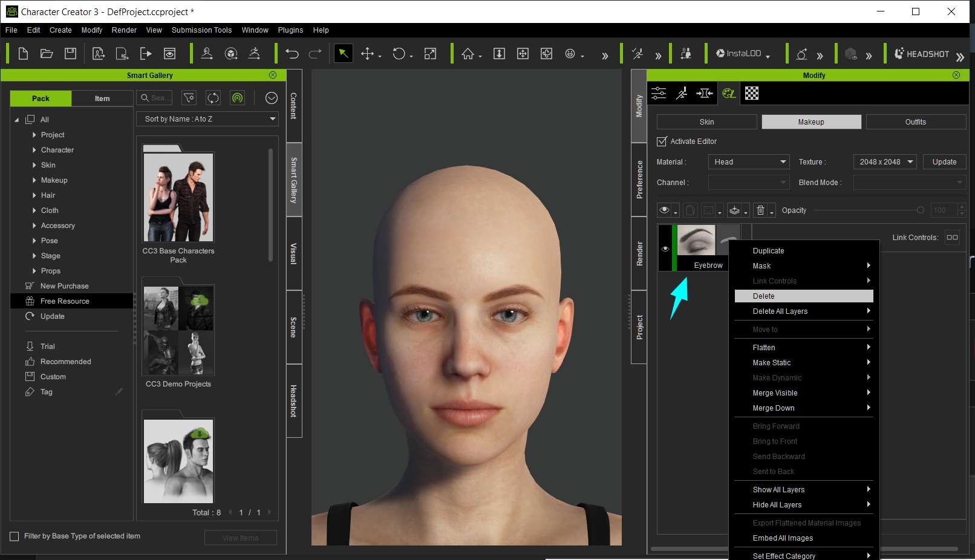Click the Export arrow toolbar icon
Viewport: 975px width, 560px height.
pyautogui.click(x=146, y=54)
